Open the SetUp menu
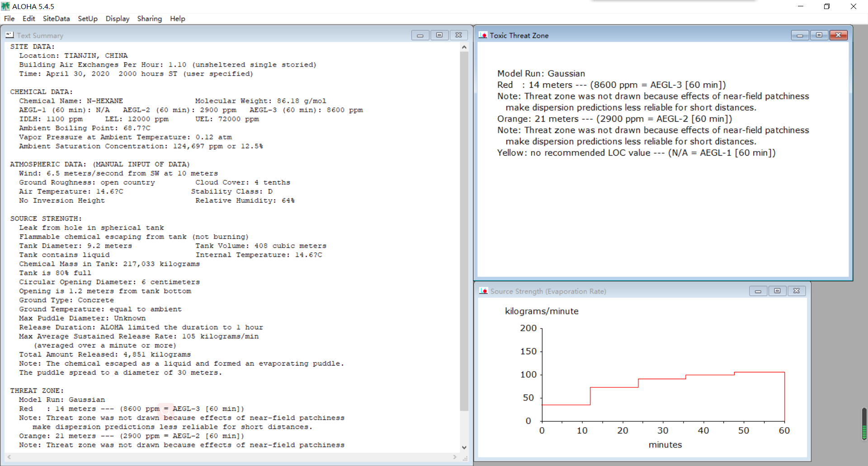The height and width of the screenshot is (466, 868). [x=88, y=19]
